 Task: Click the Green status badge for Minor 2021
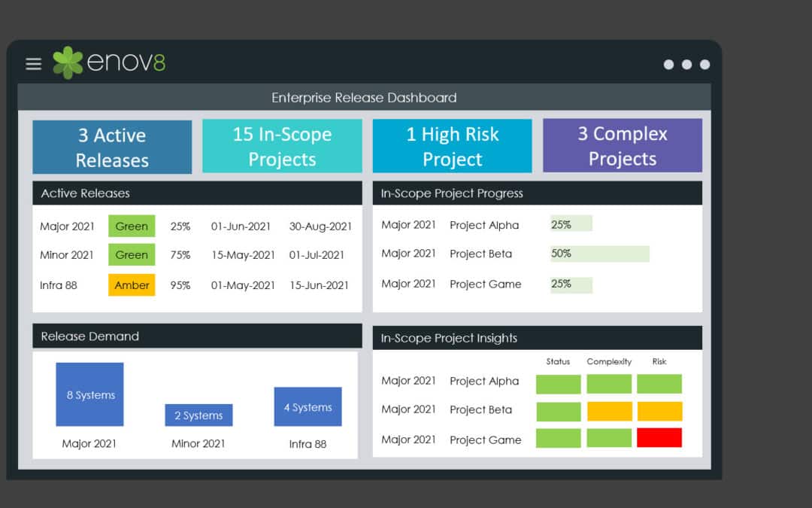click(x=132, y=255)
